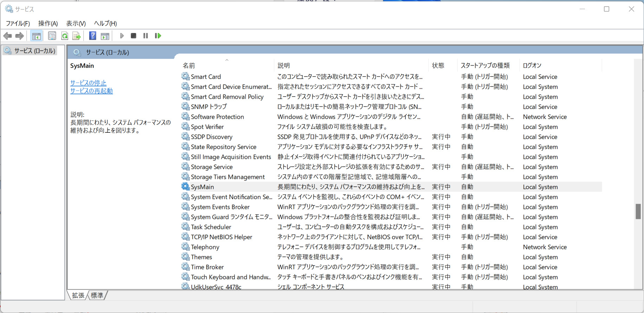
Task: Pause the service with pause icon
Action: [145, 36]
